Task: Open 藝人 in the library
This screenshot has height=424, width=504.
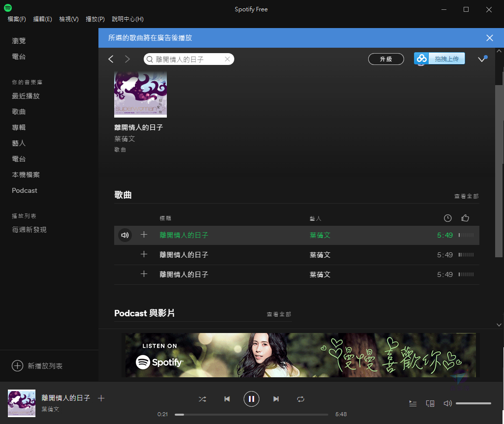Action: [x=19, y=143]
